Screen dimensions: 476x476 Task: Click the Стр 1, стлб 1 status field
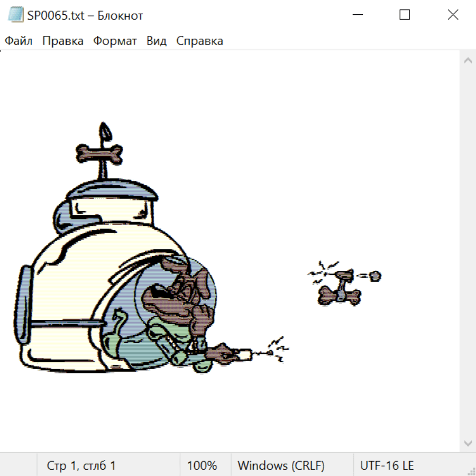coord(81,466)
